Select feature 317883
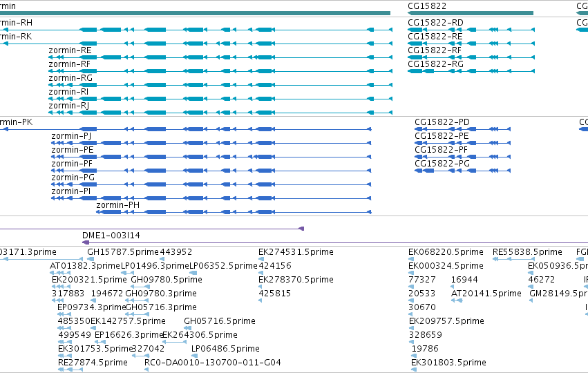 pos(68,294)
